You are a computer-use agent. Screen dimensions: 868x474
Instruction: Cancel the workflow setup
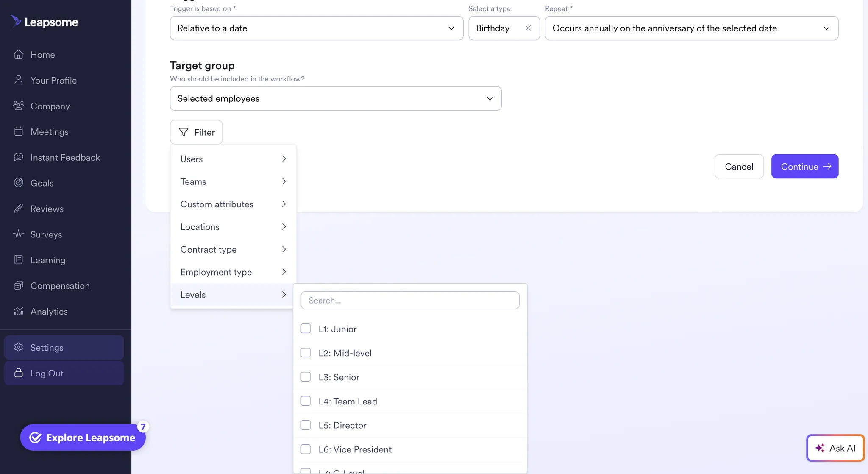[x=739, y=166]
